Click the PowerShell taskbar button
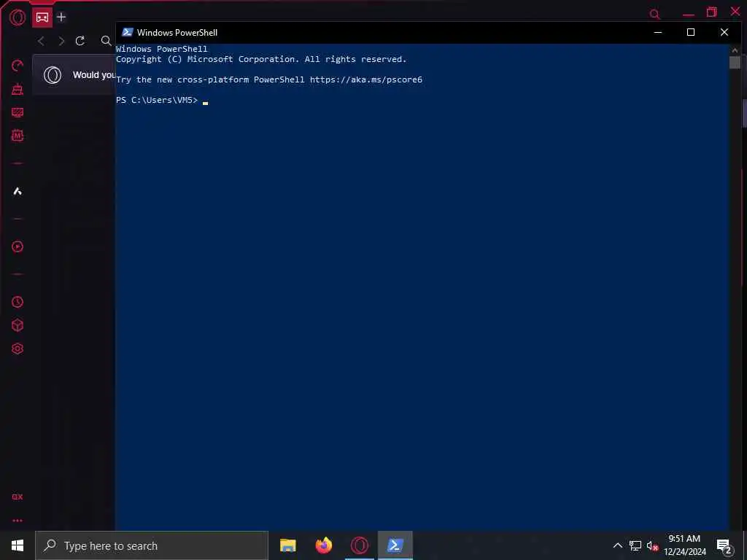Viewport: 747px width, 560px height. (395, 545)
